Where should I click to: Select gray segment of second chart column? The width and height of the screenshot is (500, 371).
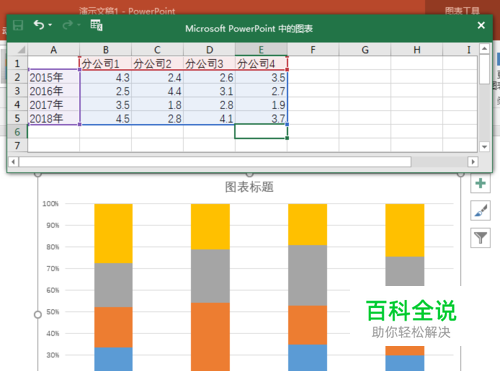pos(210,276)
